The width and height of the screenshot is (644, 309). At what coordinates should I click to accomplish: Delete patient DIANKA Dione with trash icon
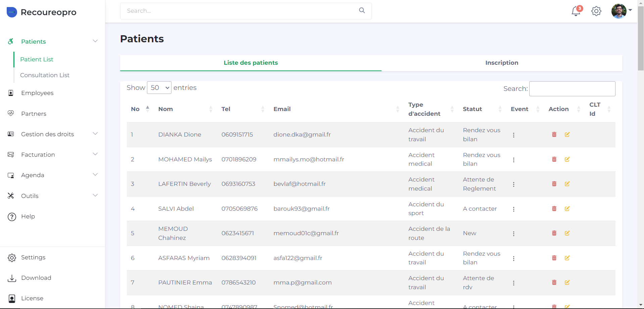coord(554,135)
